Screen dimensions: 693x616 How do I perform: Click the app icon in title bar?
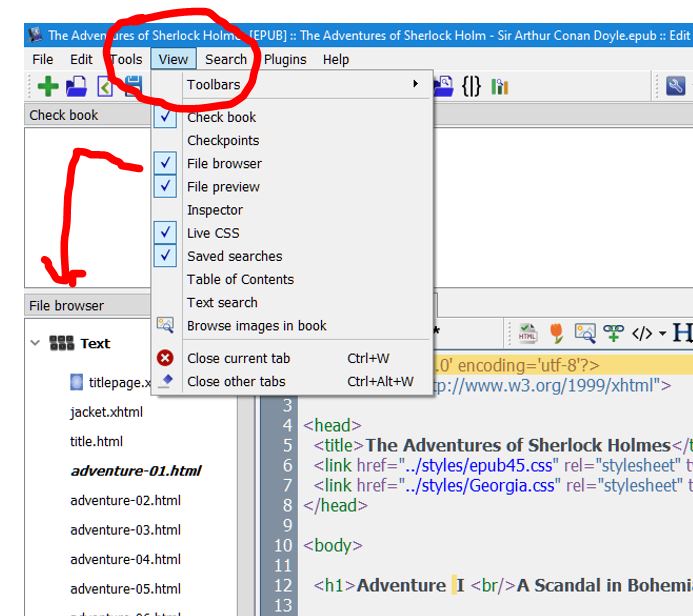coord(35,35)
